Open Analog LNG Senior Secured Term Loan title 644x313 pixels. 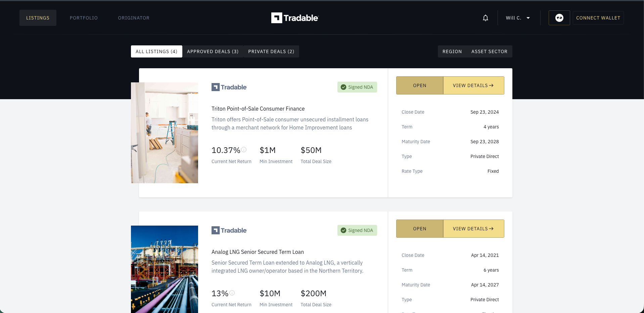[x=258, y=252]
